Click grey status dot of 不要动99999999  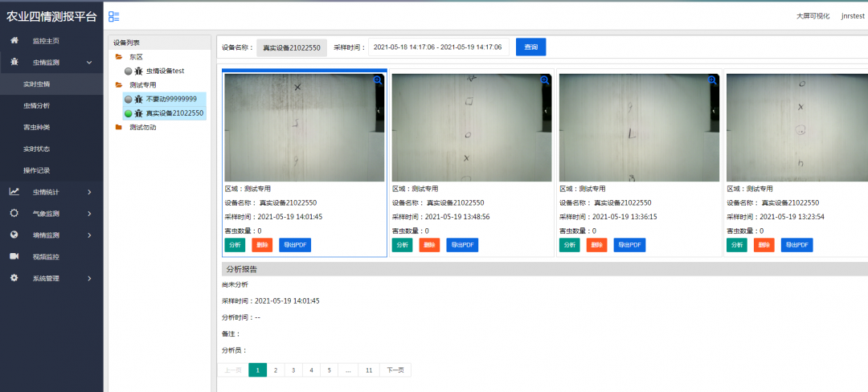[129, 99]
